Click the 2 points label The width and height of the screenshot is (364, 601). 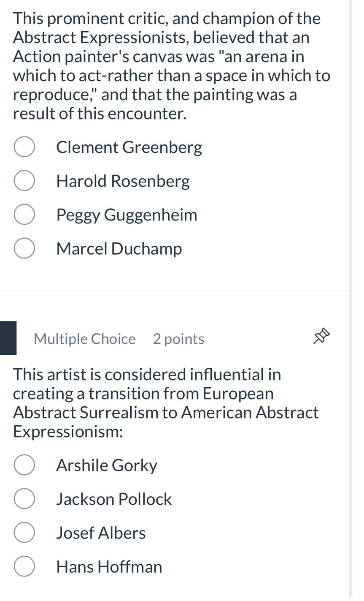pos(178,338)
